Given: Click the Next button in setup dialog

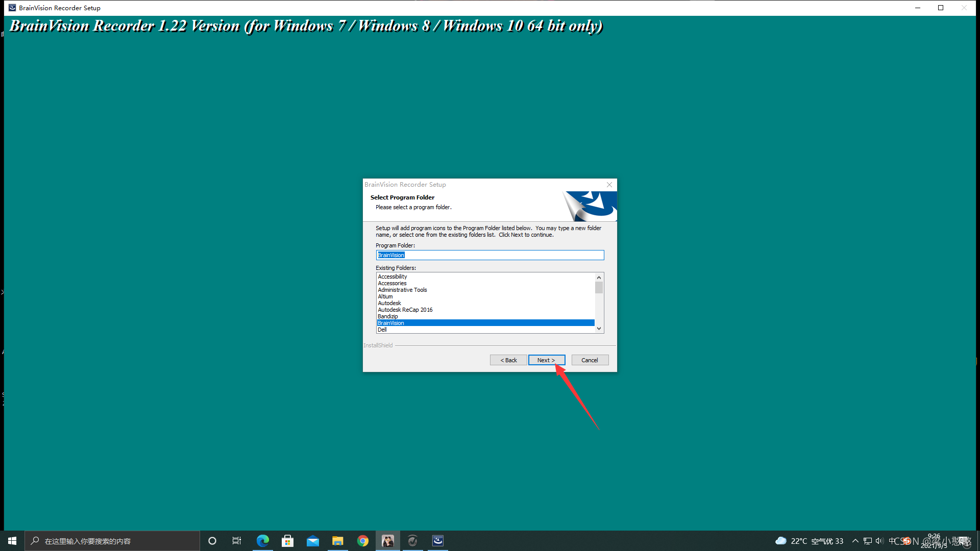Looking at the screenshot, I should [546, 360].
